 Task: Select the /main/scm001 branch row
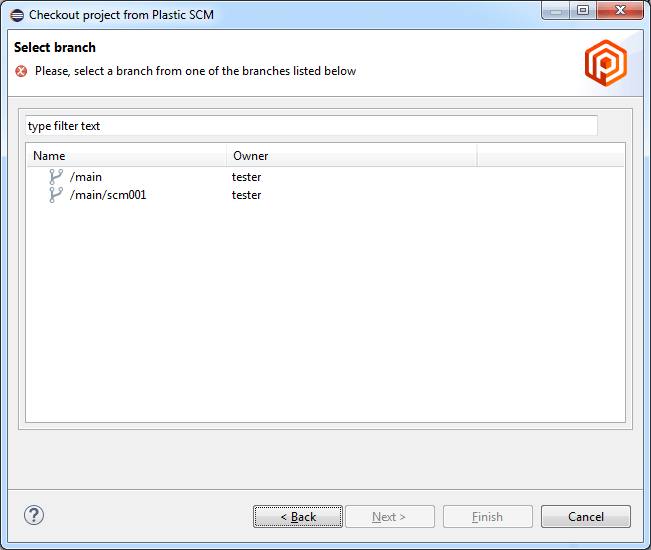coord(325,195)
